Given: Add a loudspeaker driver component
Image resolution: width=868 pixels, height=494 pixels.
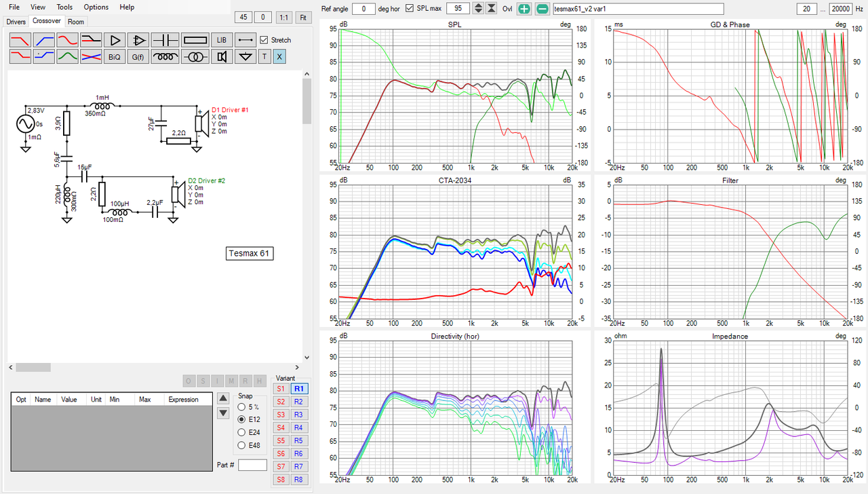Looking at the screenshot, I should point(222,57).
